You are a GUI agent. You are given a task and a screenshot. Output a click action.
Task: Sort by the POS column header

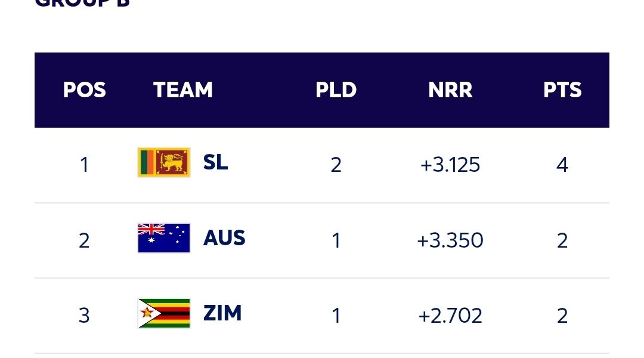point(84,90)
